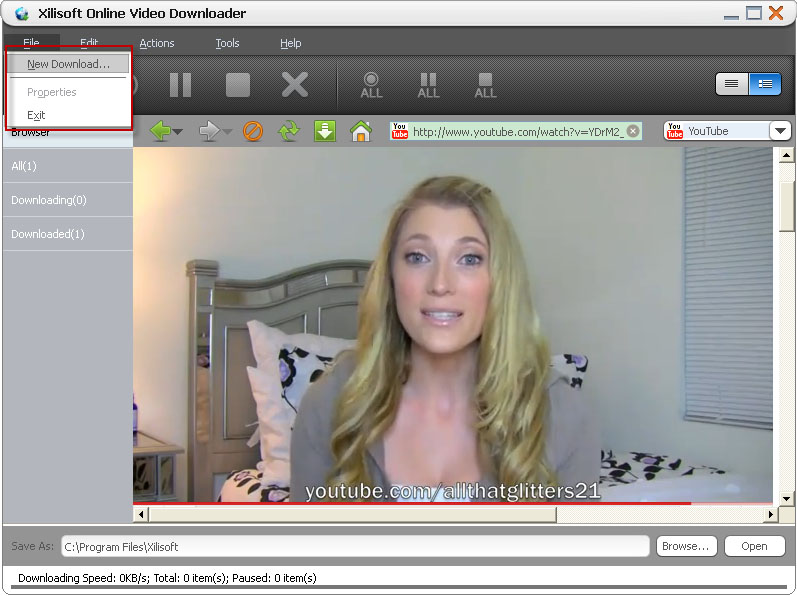Stop all downloads with ALL icon
This screenshot has height=596, width=797.
tap(485, 85)
